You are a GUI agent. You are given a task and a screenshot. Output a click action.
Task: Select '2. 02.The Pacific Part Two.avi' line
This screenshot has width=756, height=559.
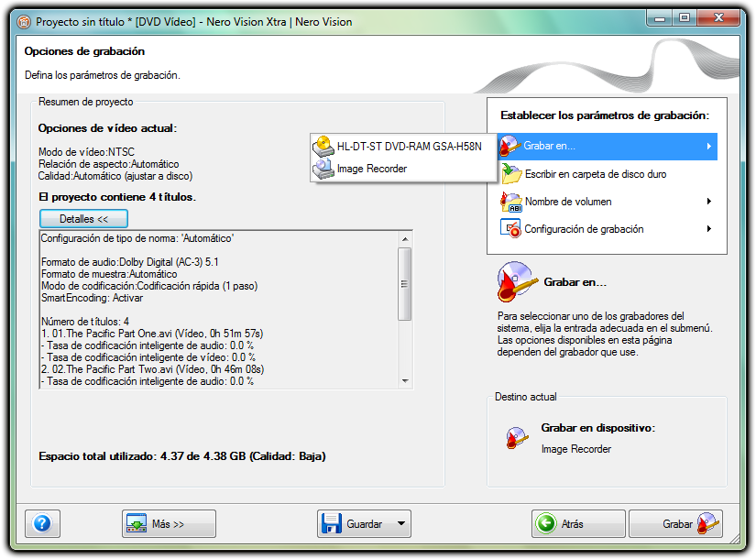(152, 369)
